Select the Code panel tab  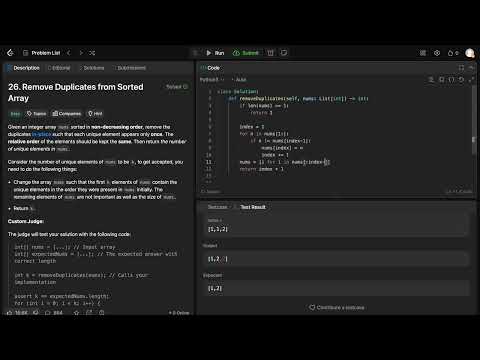pyautogui.click(x=210, y=68)
